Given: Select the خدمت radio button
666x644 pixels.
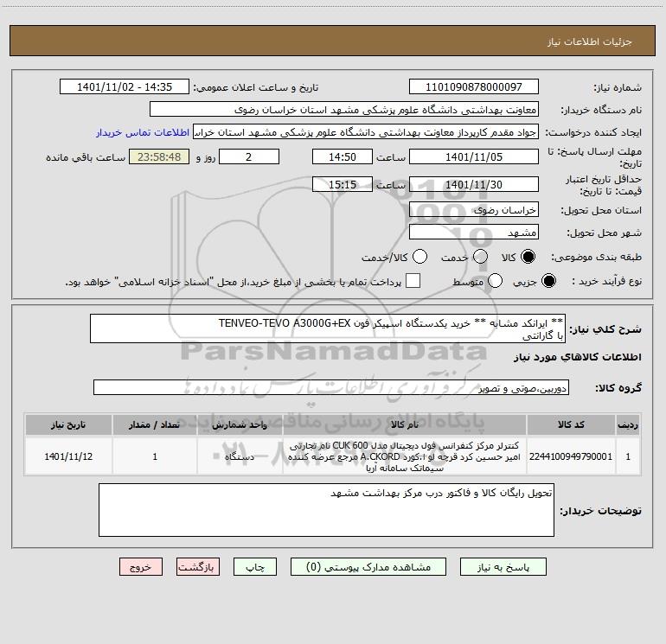Looking at the screenshot, I should pyautogui.click(x=480, y=257).
